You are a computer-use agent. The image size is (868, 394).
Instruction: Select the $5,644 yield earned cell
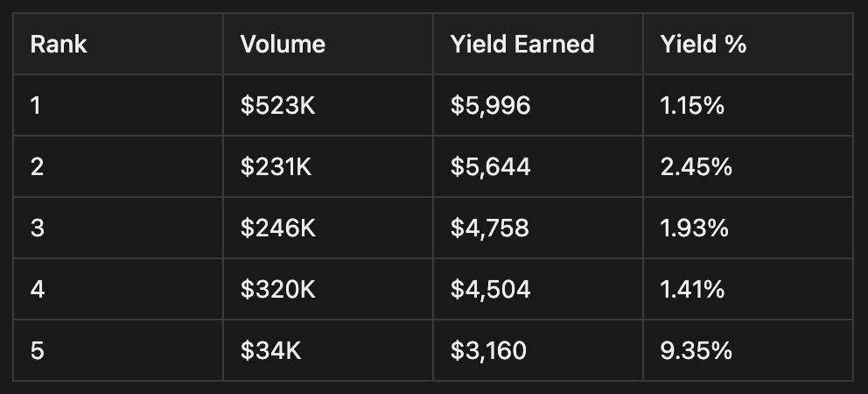[490, 167]
